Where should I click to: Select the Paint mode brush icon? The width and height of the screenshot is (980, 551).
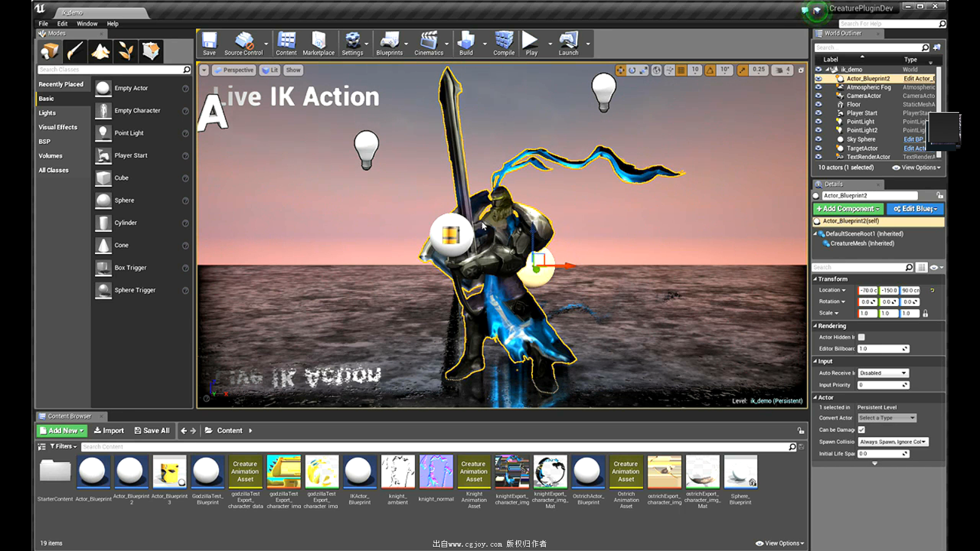[75, 51]
